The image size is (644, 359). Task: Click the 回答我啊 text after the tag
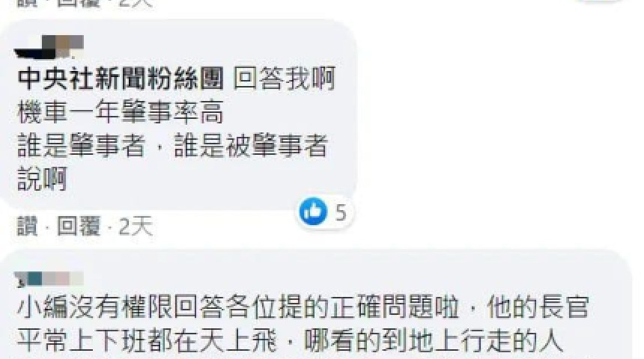point(285,79)
